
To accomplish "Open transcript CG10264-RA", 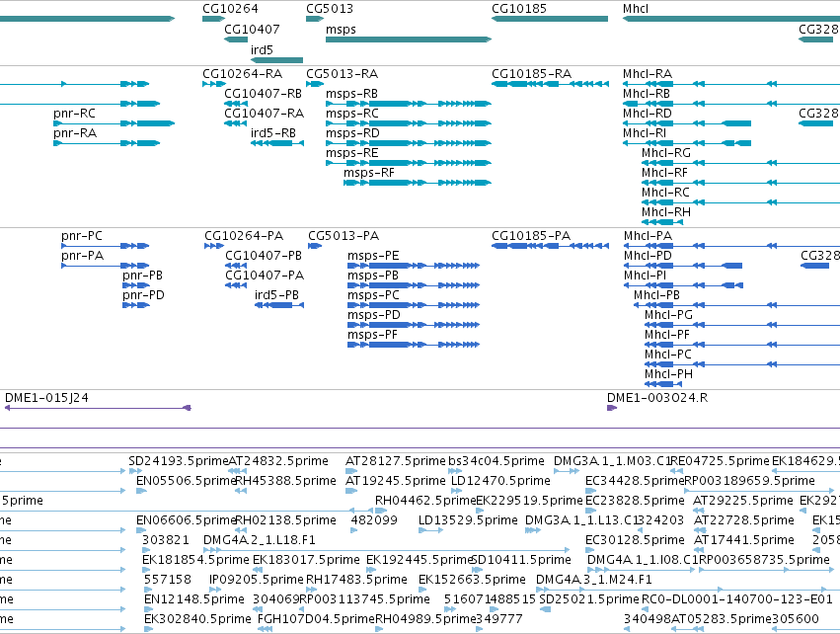I will [242, 73].
